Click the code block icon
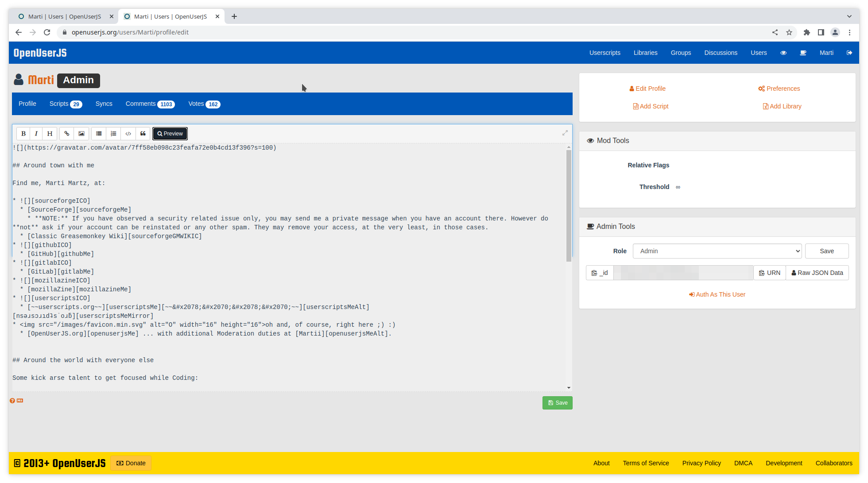 tap(128, 134)
